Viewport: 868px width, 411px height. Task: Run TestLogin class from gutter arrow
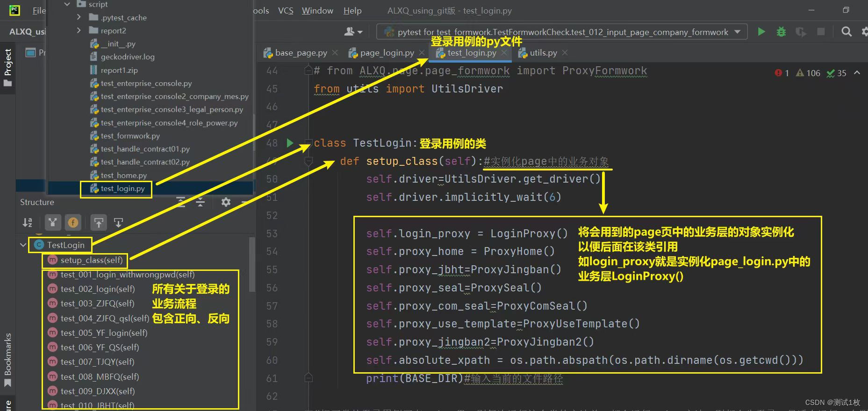[x=290, y=143]
